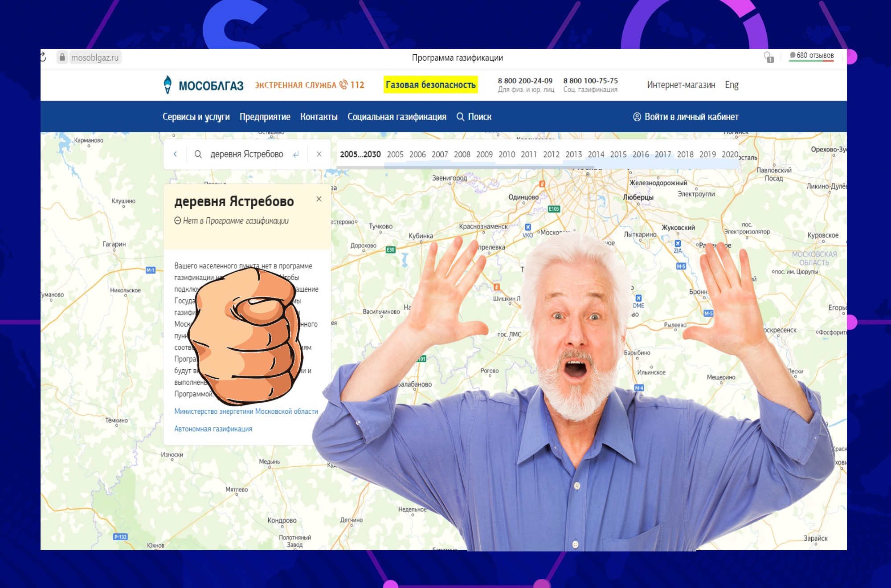
Task: Switch site language to Eng
Action: coord(732,85)
